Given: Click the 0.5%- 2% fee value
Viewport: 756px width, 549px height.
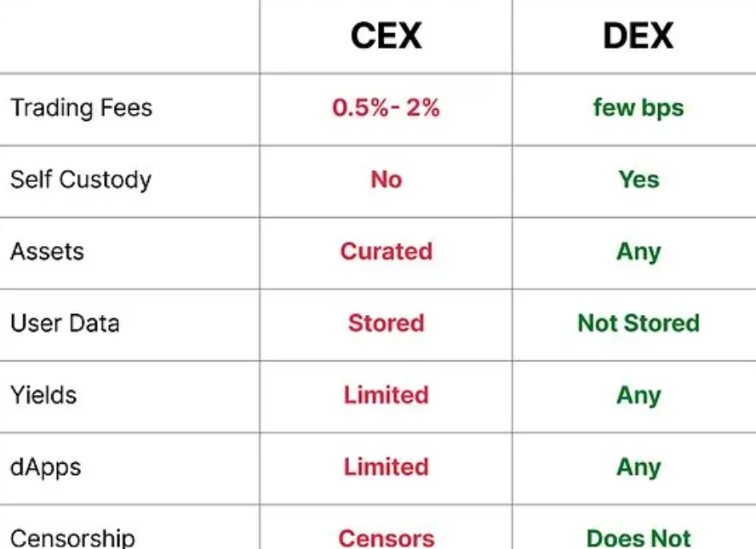Looking at the screenshot, I should (x=386, y=107).
